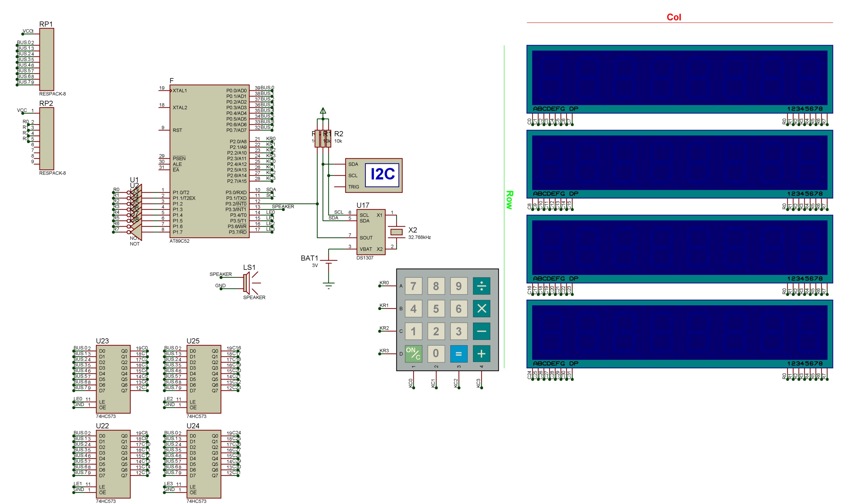Click the 'DS1307' part label

365,258
